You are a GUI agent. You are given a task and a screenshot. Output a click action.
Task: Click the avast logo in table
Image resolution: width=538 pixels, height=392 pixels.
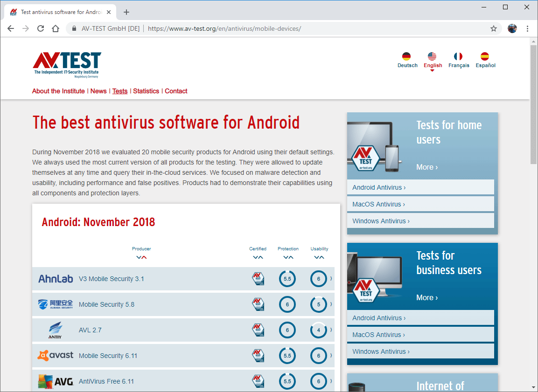coord(55,356)
